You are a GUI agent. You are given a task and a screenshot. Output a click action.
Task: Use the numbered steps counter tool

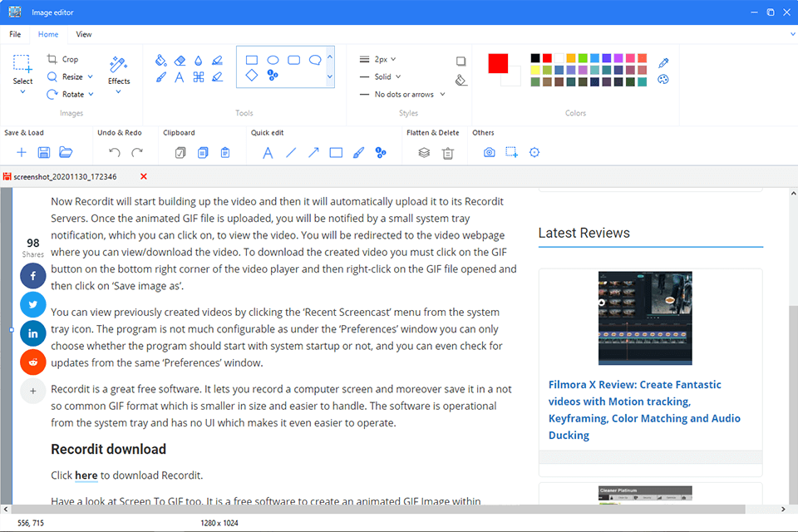coord(272,75)
